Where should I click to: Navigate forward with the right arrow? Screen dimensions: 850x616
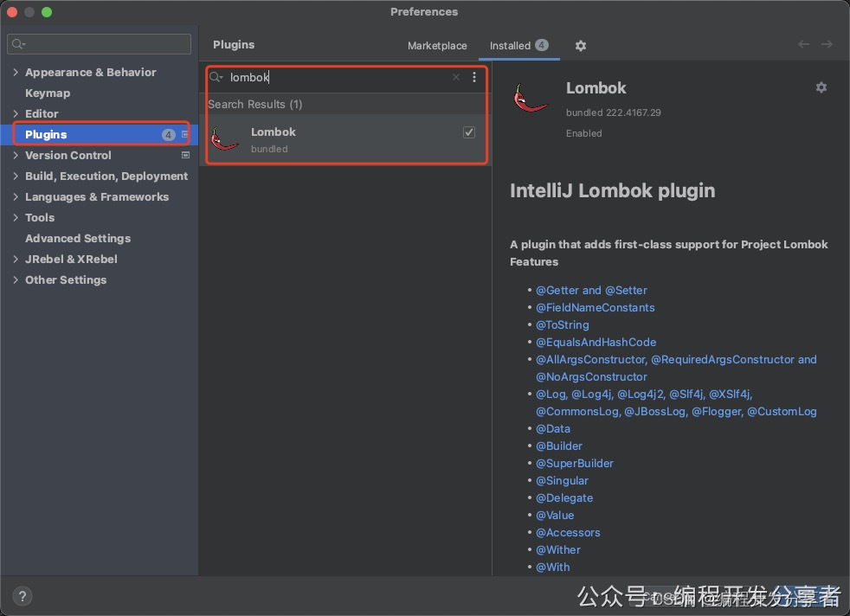coord(827,44)
